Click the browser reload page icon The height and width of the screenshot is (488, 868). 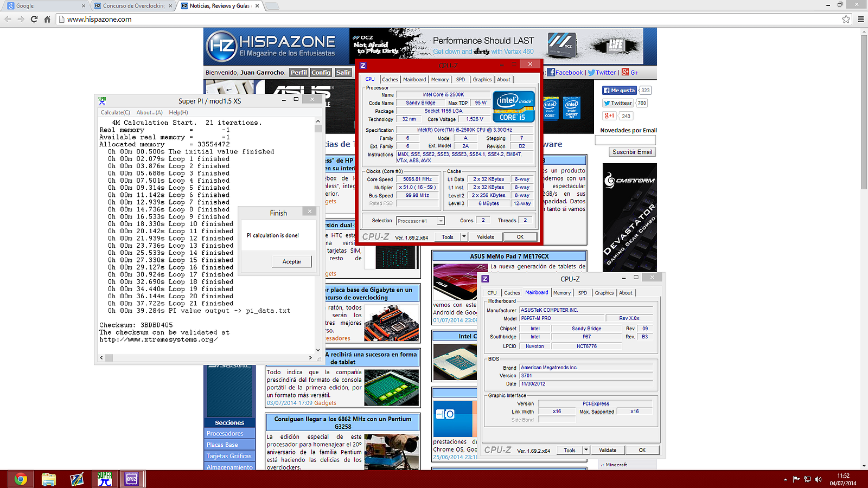(x=34, y=19)
